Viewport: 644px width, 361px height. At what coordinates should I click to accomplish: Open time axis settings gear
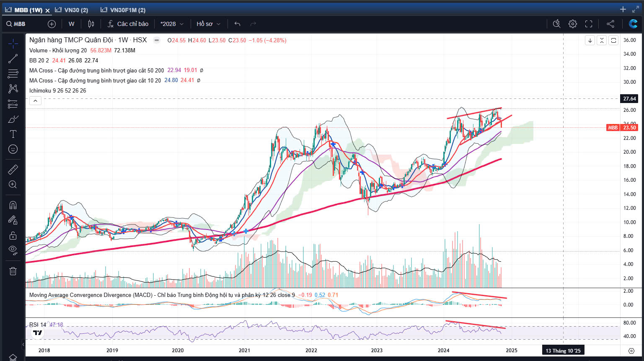point(631,351)
